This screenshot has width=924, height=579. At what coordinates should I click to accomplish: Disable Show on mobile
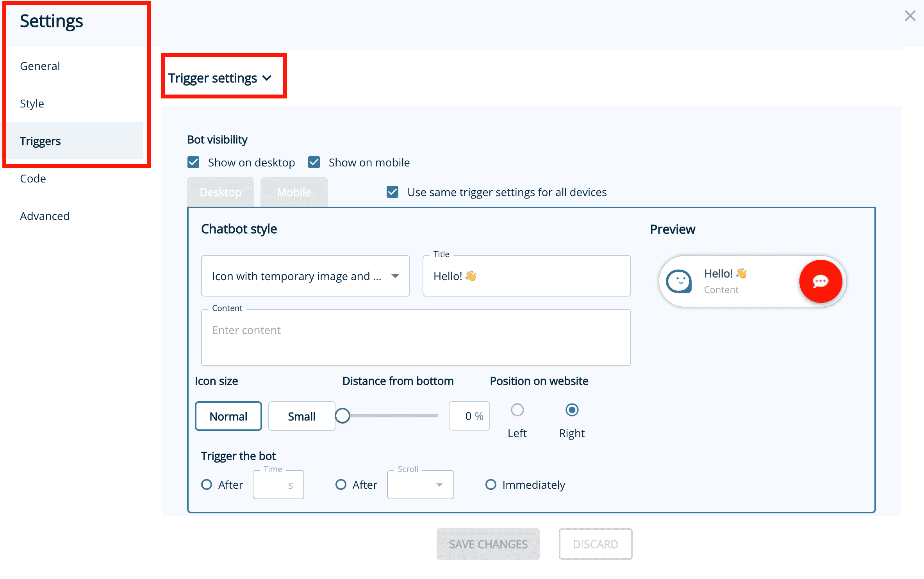[x=314, y=162]
